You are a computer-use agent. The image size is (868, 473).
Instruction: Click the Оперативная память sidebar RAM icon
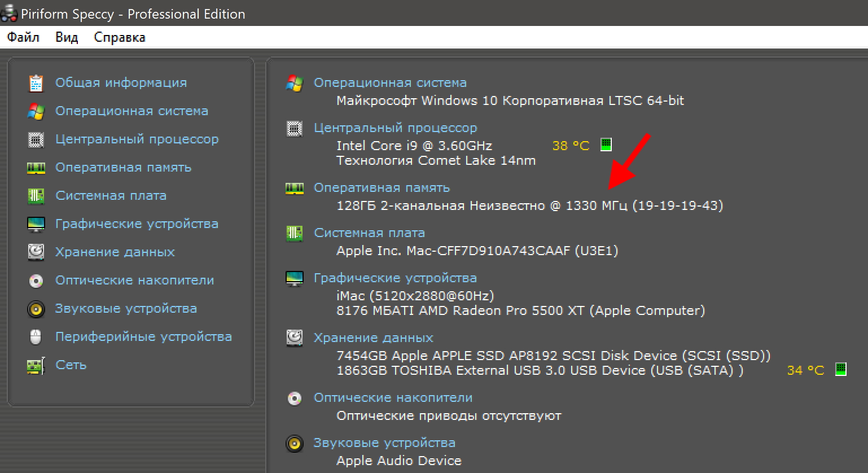click(x=36, y=168)
